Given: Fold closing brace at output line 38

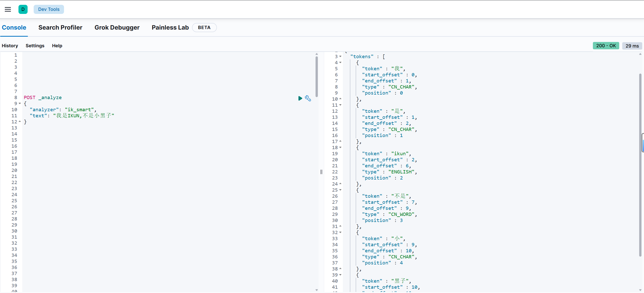Looking at the screenshot, I should click(x=340, y=269).
